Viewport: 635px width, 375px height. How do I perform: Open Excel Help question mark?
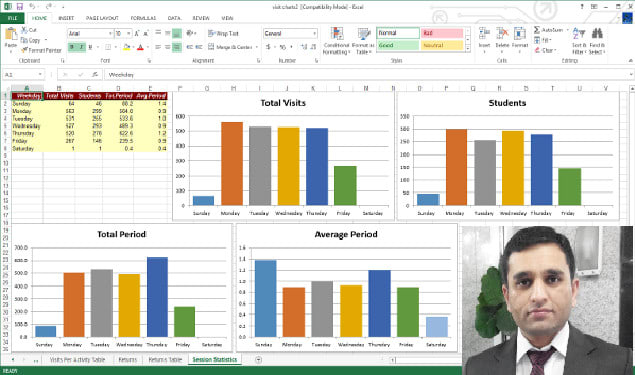582,6
